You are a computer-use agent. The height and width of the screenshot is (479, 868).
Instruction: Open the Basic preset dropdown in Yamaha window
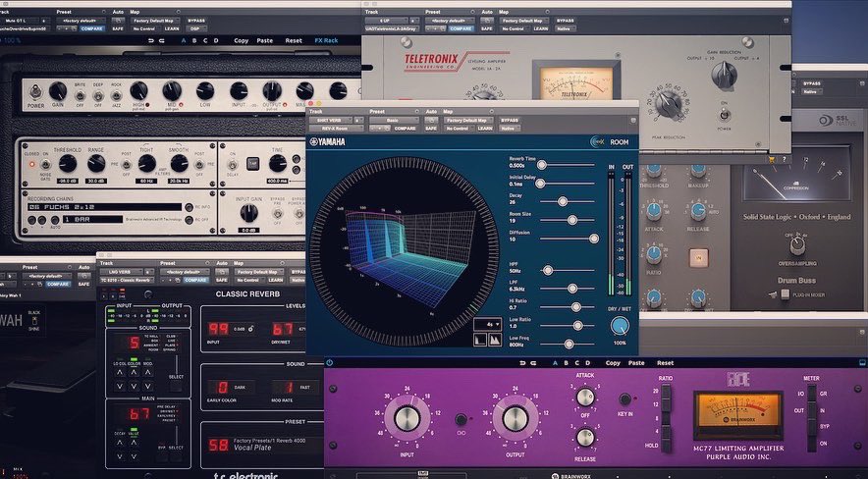[394, 120]
